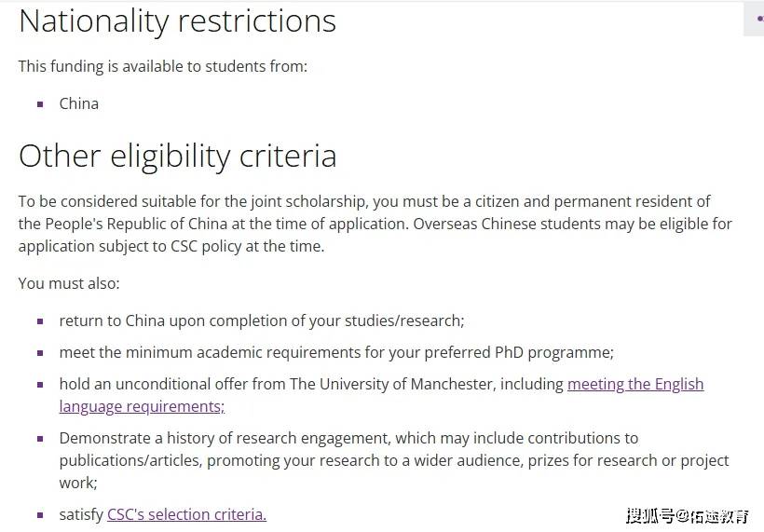This screenshot has height=532, width=764.
Task: Click the bullet beside 'return to China'
Action: 40,321
